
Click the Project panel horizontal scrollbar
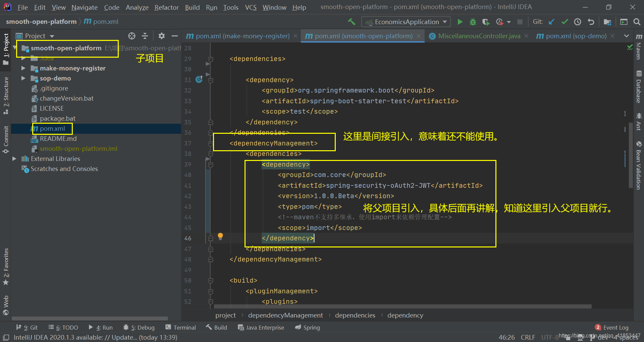90,318
